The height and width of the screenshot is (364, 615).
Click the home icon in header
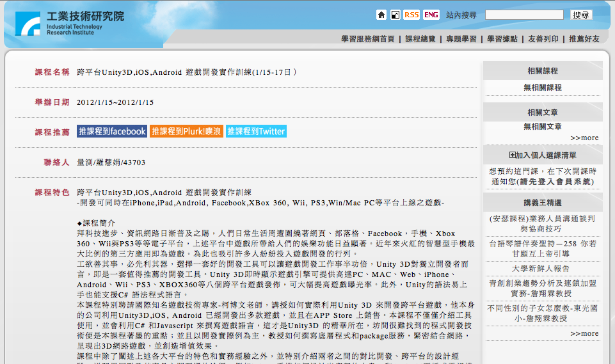pos(381,15)
